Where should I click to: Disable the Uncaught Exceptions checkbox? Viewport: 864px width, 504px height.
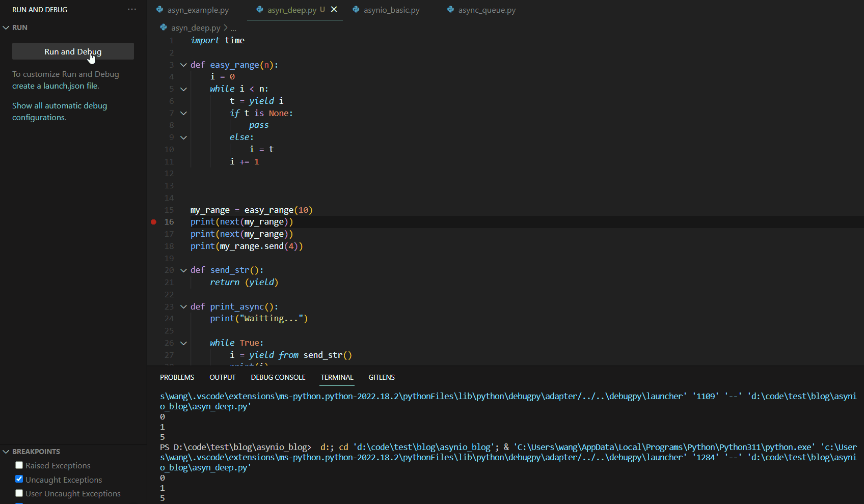click(19, 479)
